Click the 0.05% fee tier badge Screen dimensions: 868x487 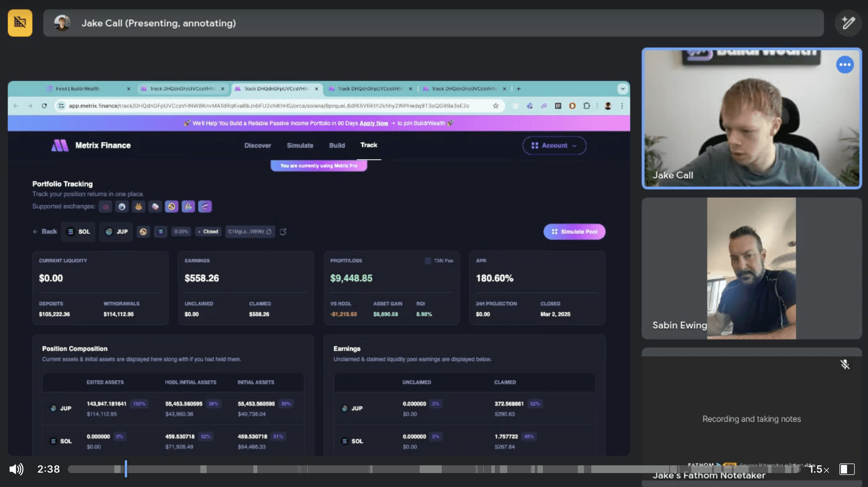pyautogui.click(x=181, y=231)
